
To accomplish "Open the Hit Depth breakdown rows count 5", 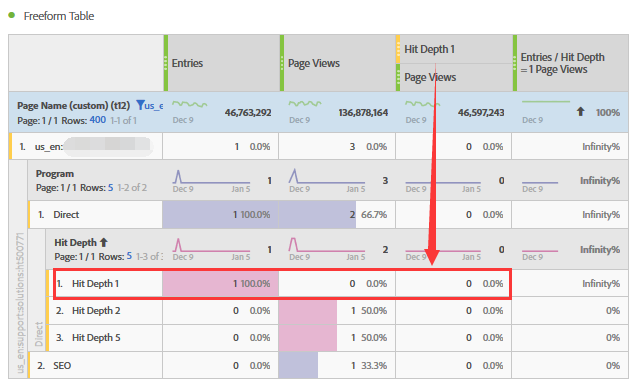I will coord(129,256).
